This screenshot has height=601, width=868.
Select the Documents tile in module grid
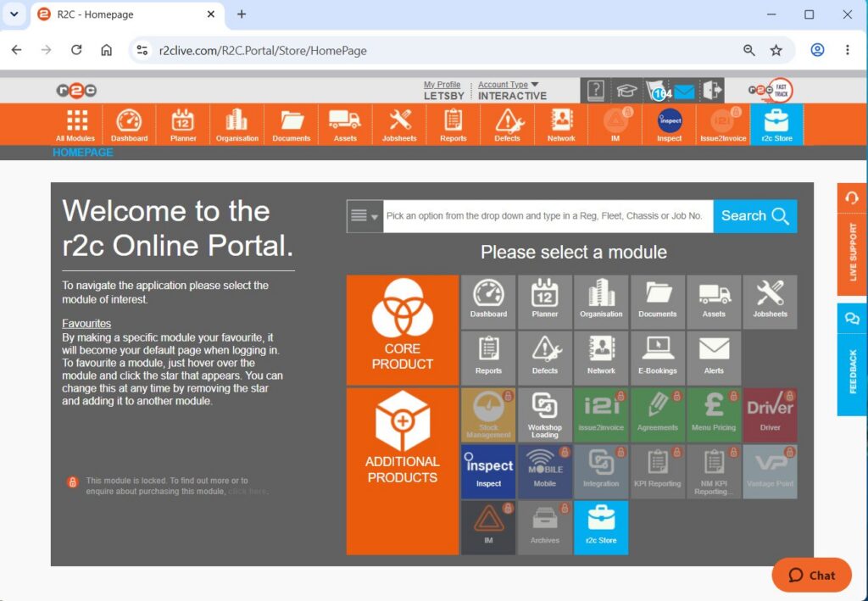(x=658, y=302)
